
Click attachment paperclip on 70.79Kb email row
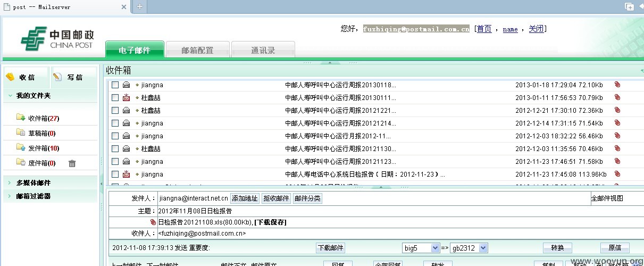617,97
